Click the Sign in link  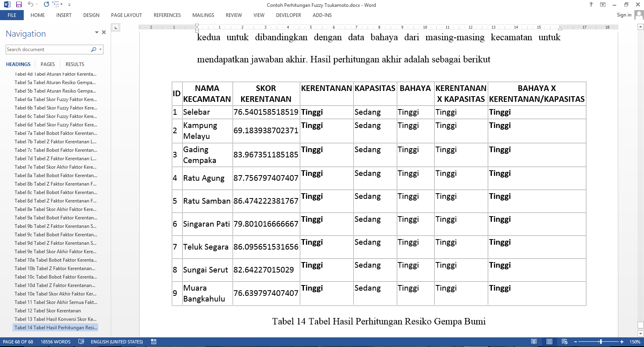coord(624,15)
